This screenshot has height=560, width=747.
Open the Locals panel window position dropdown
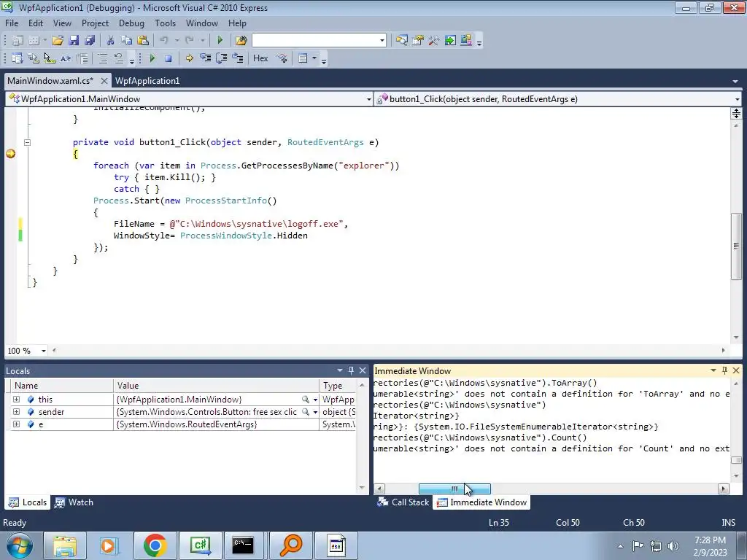pyautogui.click(x=340, y=370)
